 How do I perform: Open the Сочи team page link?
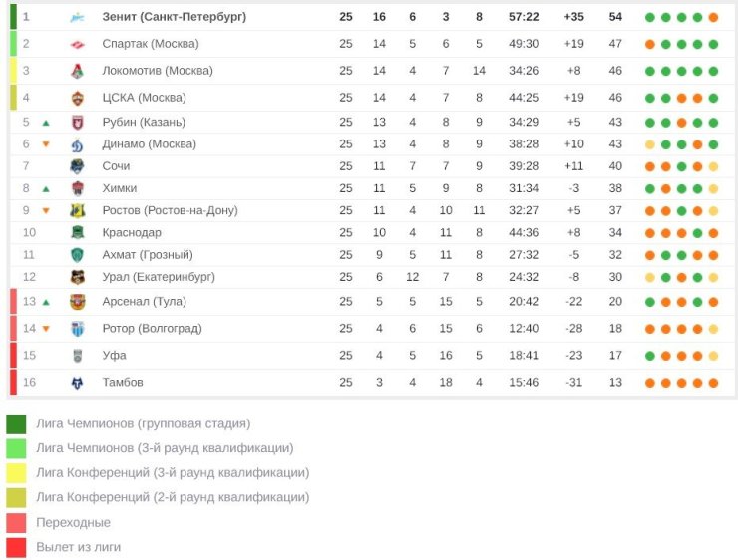coord(116,166)
